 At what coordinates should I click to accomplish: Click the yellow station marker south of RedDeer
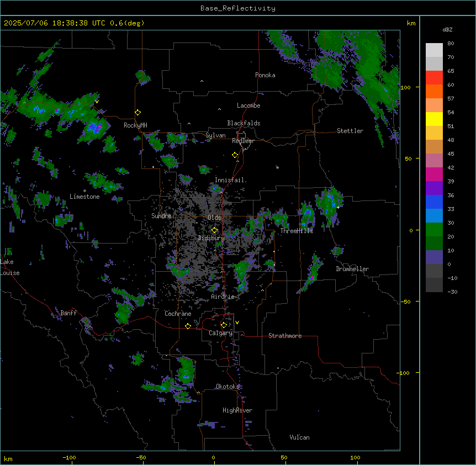235,155
